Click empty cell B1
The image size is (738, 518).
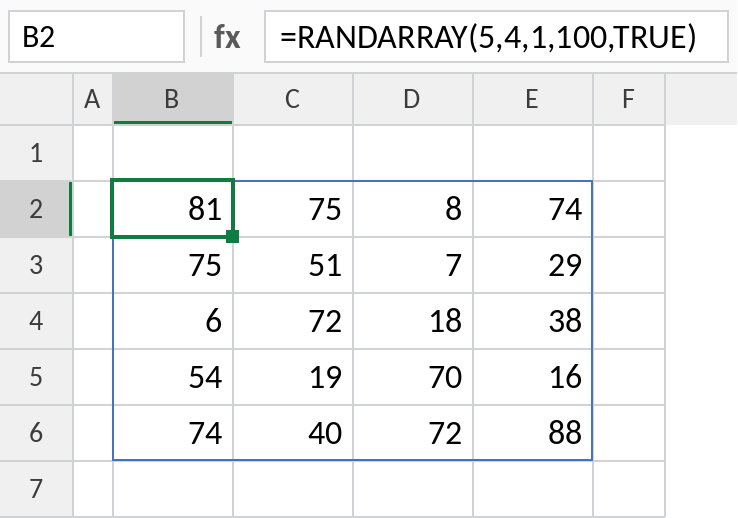point(173,153)
